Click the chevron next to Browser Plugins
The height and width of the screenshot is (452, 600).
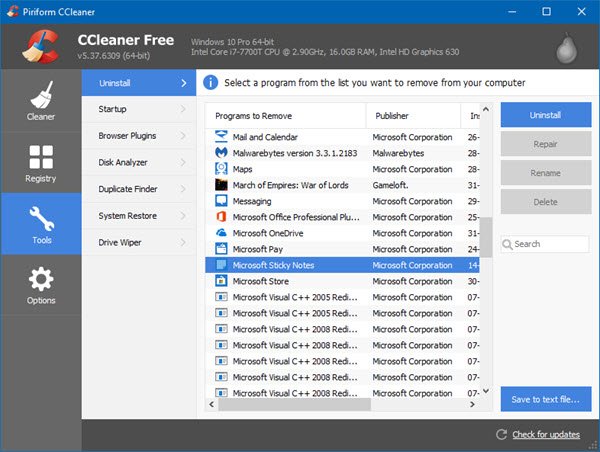pos(183,136)
